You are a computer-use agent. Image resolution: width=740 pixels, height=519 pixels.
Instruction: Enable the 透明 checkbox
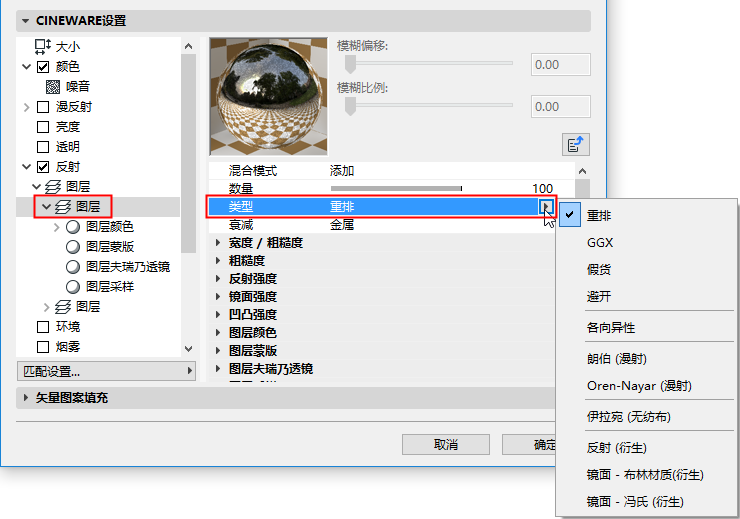coord(43,147)
